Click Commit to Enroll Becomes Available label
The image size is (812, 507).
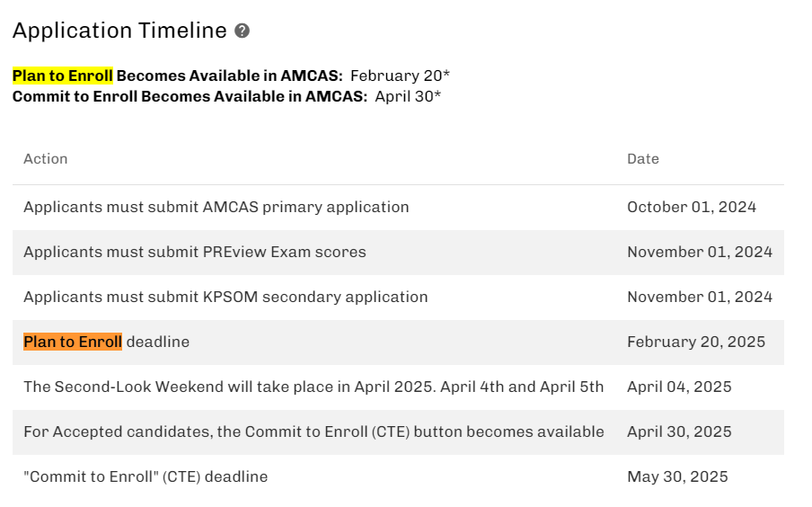click(x=190, y=96)
